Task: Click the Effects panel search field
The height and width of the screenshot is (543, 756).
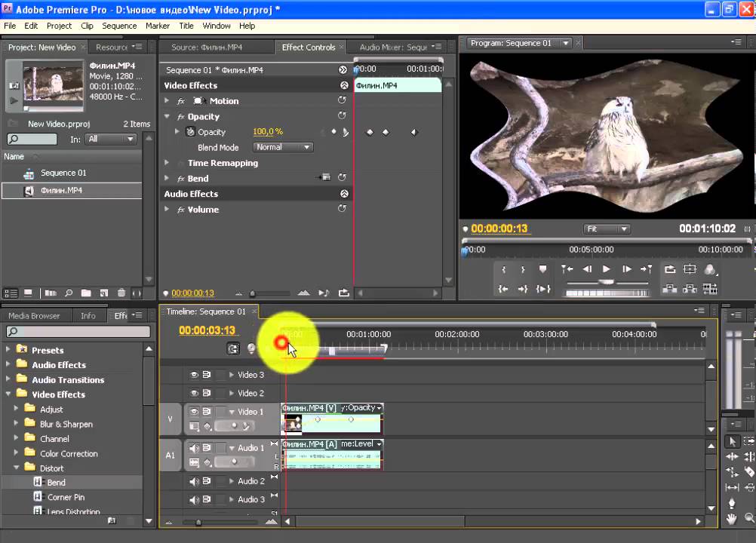Action: [x=78, y=332]
